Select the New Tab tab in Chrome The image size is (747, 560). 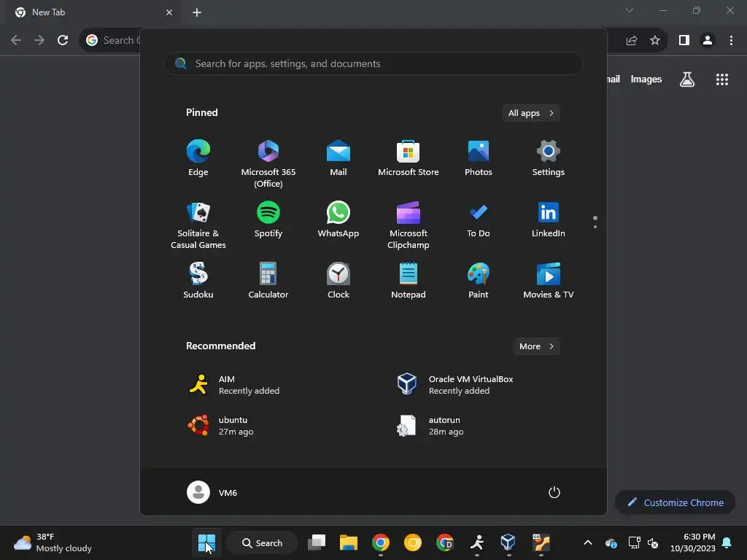pyautogui.click(x=93, y=12)
